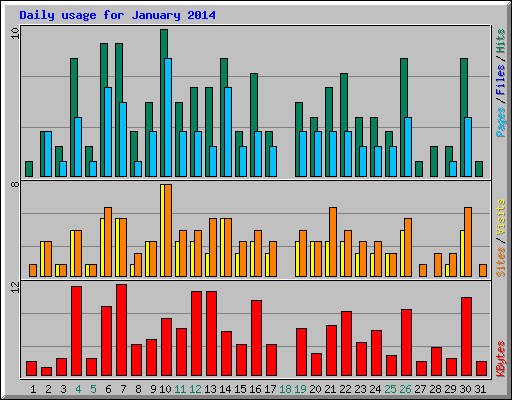Image resolution: width=512 pixels, height=400 pixels.
Task: Select day label '3' on the x-axis
Action: click(x=63, y=389)
